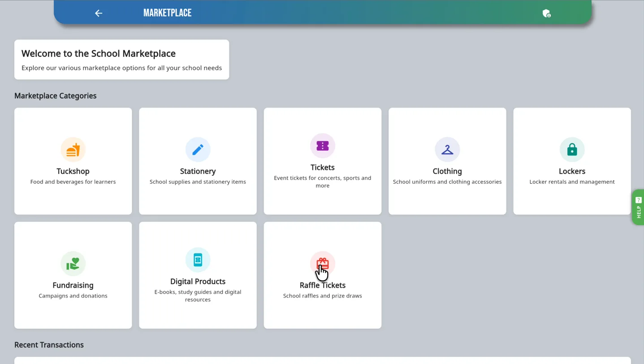Click 'Event tickets for concerts, sports and more'
644x364 pixels.
coord(323,182)
